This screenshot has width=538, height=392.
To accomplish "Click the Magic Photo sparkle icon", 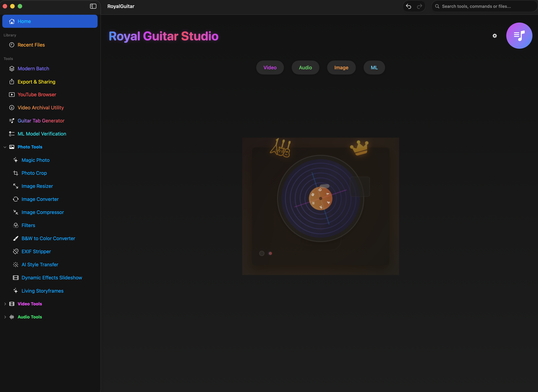I will (x=16, y=160).
